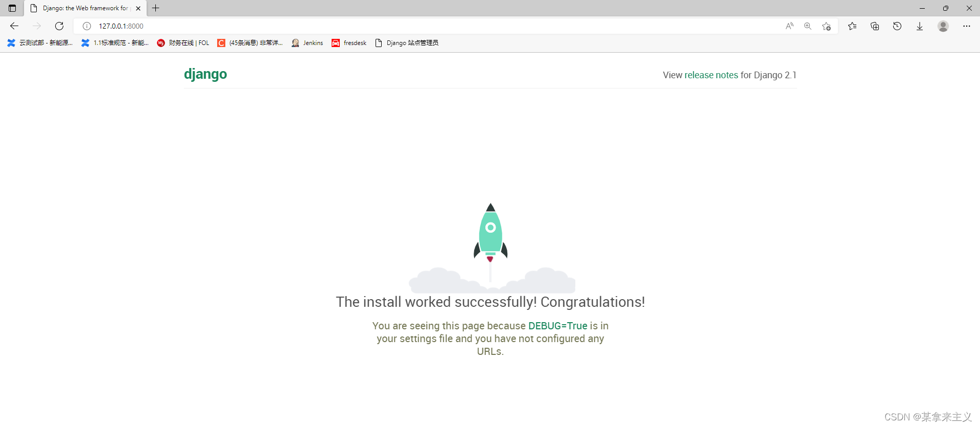Click the django logo heading
The image size is (980, 427).
[x=205, y=74]
